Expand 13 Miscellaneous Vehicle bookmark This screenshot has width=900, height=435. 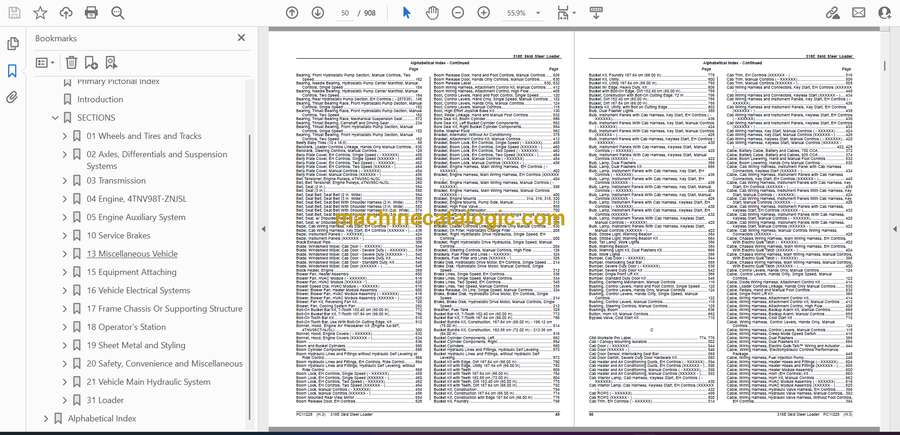[x=64, y=254]
